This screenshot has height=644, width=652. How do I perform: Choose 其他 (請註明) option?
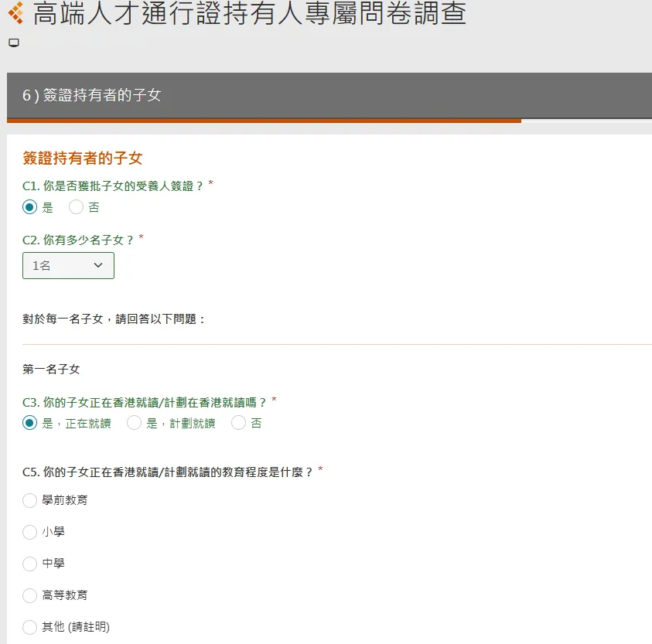tap(30, 627)
